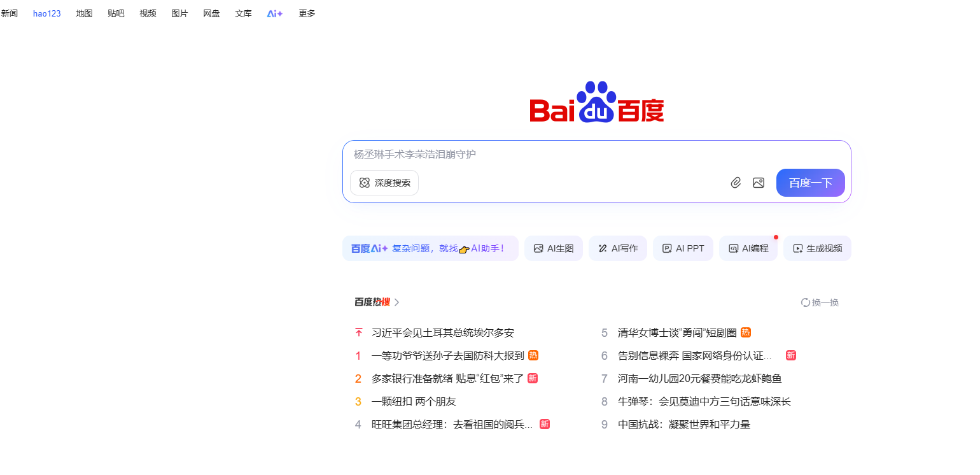Go to 地图 in the top bar
980x475 pixels.
click(84, 13)
